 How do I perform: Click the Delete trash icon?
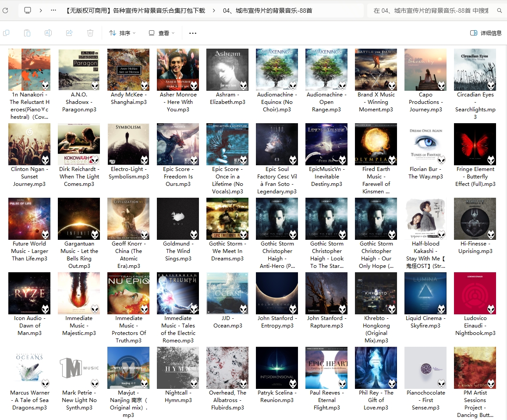click(x=90, y=33)
